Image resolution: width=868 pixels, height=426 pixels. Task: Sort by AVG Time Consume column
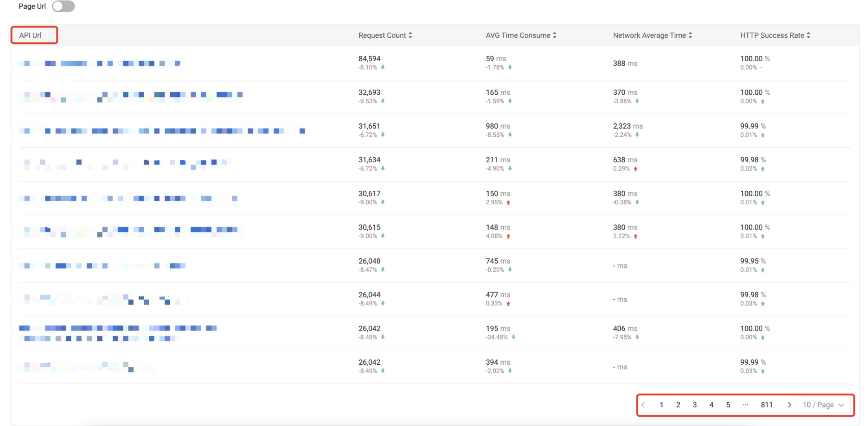(554, 35)
